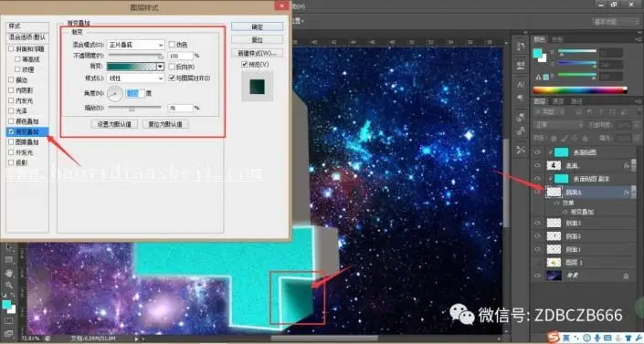The width and height of the screenshot is (644, 344).
Task: Click the lock all padlock icon
Action: point(586,139)
